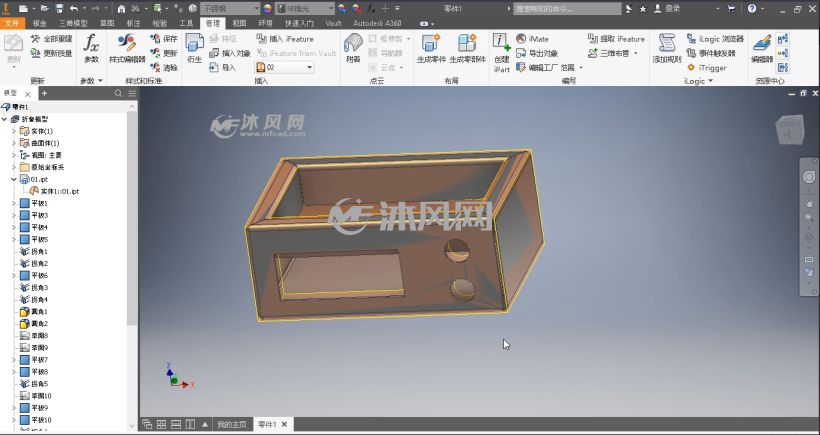This screenshot has height=435, width=820.
Task: Click 生成零部件 (Make Components)
Action: (468, 48)
